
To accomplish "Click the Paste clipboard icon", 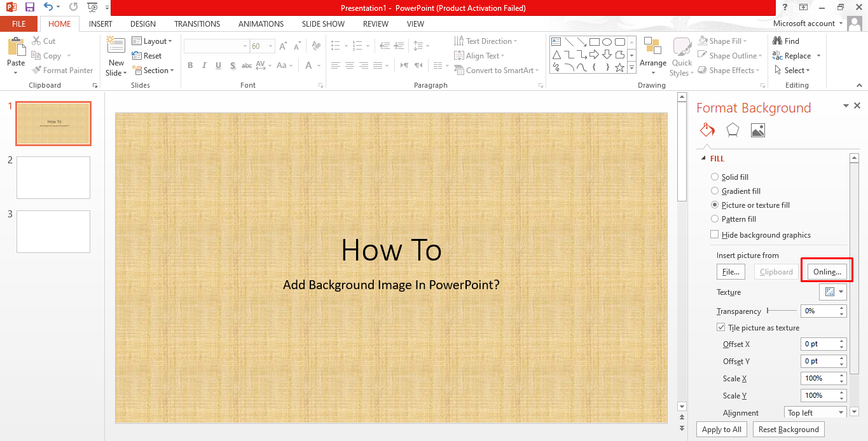I will 16,46.
